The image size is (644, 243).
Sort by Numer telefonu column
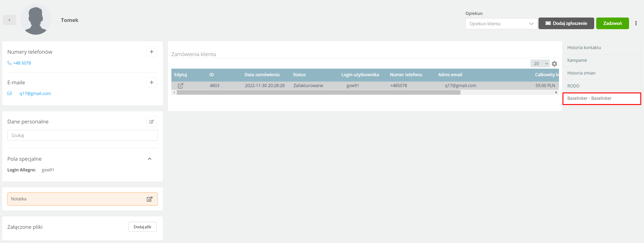406,75
